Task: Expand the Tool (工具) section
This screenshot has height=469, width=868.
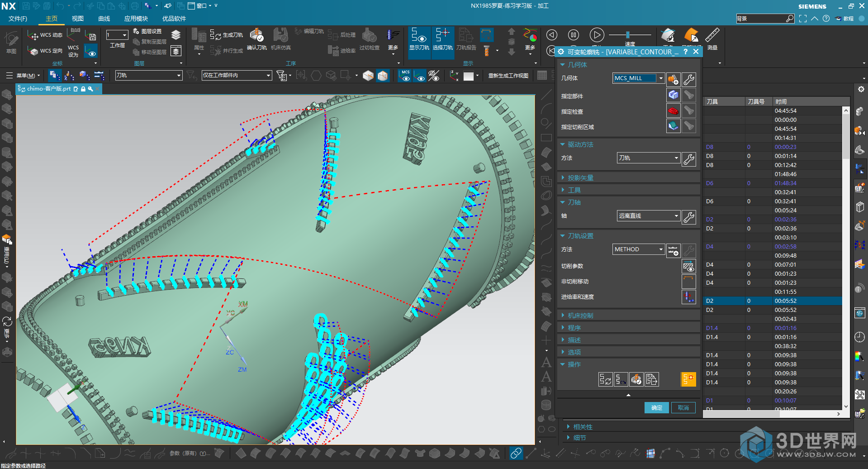Action: tap(629, 190)
